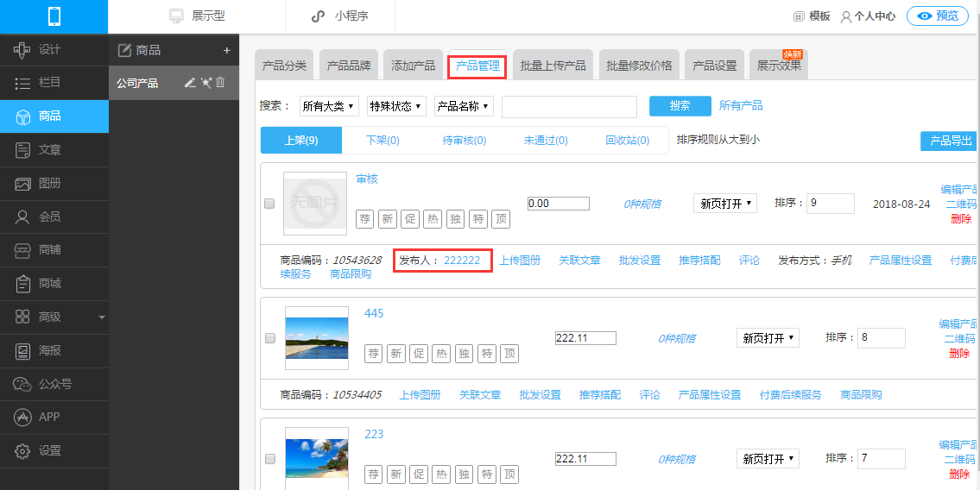This screenshot has height=490, width=980.
Task: Open 公众号 in the left sidebar
Action: pos(54,384)
